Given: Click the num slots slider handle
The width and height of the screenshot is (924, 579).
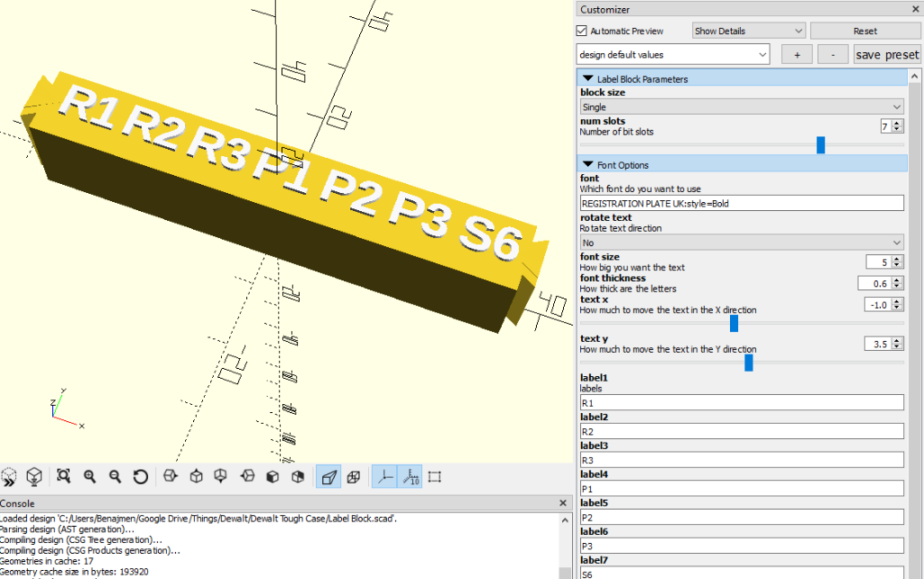Looking at the screenshot, I should tap(820, 145).
